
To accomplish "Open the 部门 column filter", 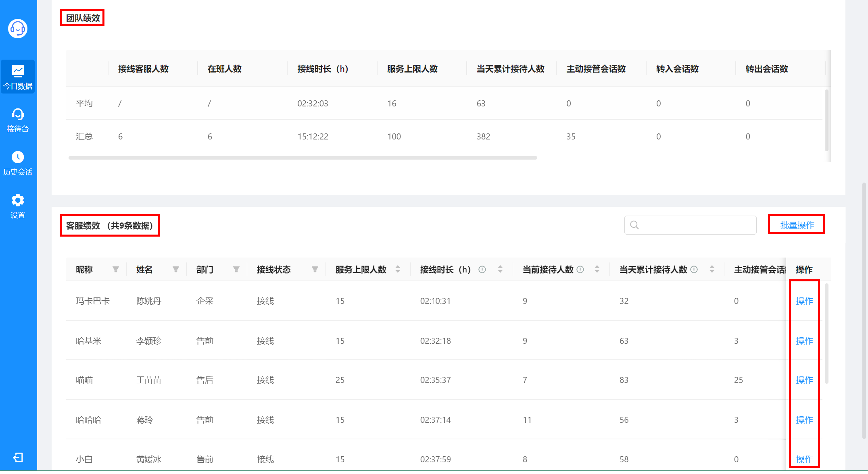I will click(236, 269).
